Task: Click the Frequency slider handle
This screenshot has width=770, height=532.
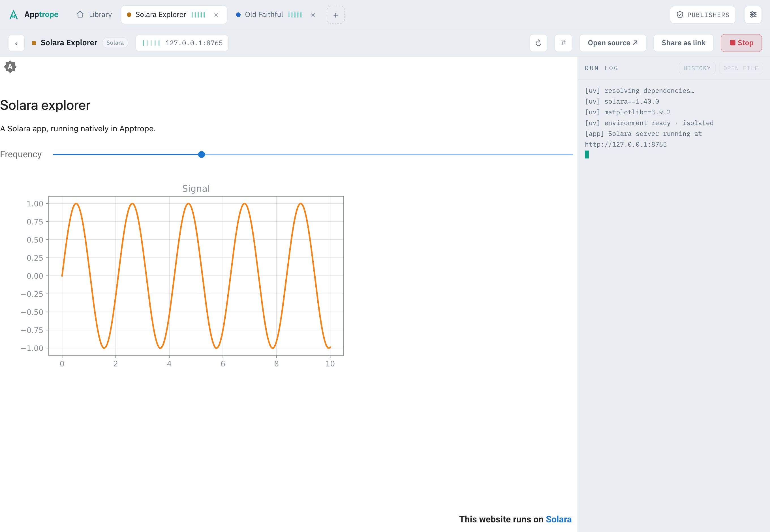Action: click(x=202, y=155)
